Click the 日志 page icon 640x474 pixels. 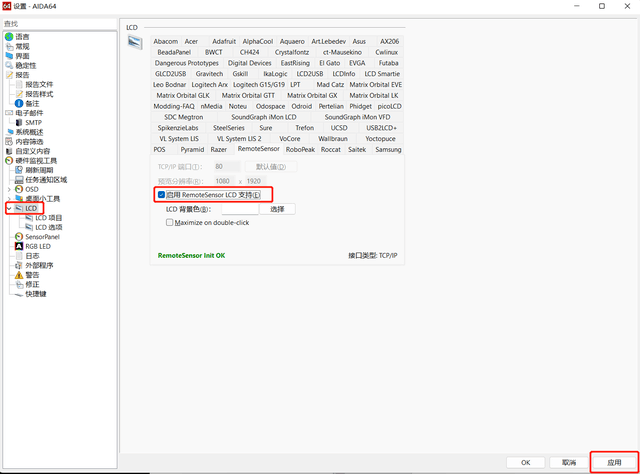coord(19,256)
